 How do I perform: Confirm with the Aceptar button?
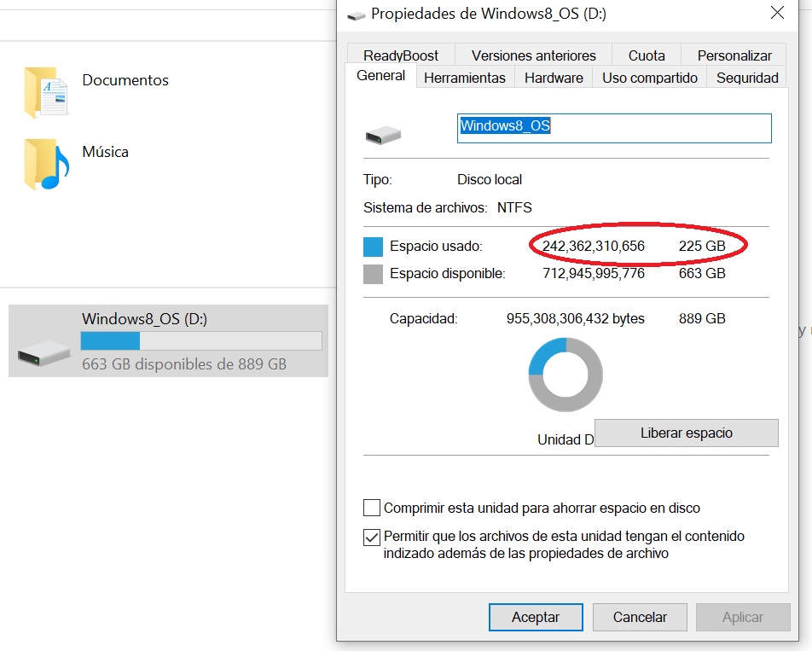tap(536, 618)
